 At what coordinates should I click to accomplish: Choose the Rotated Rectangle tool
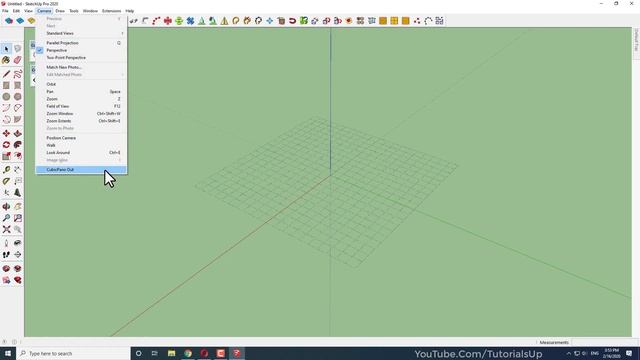click(x=18, y=85)
